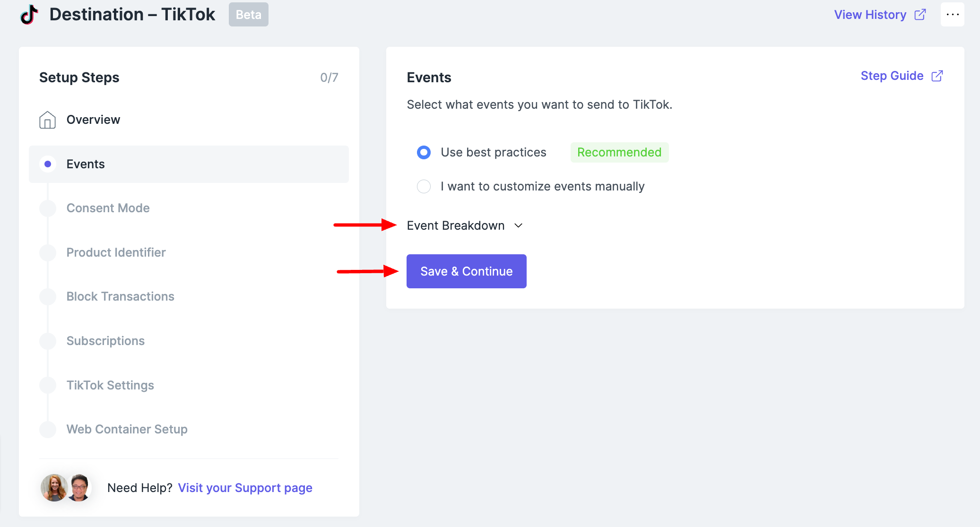Click the Recommended badge

[619, 152]
